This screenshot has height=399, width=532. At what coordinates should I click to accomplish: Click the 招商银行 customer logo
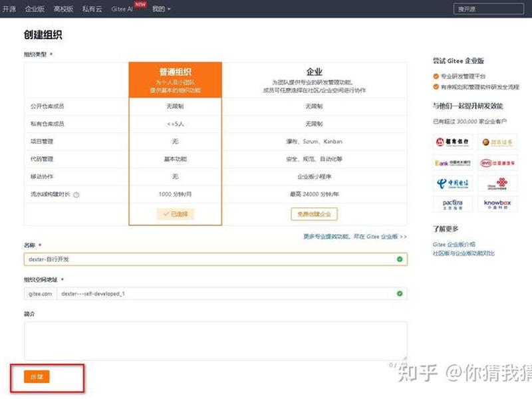[453, 142]
